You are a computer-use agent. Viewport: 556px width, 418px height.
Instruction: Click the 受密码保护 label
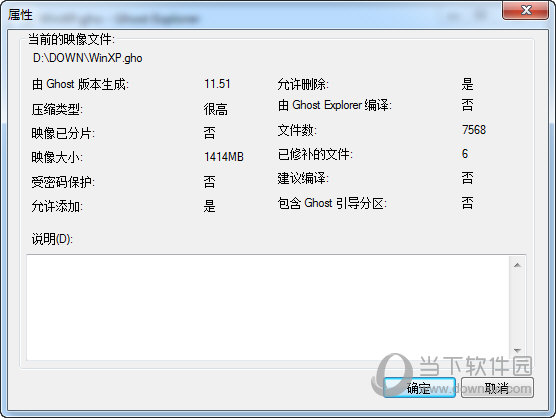pyautogui.click(x=63, y=182)
